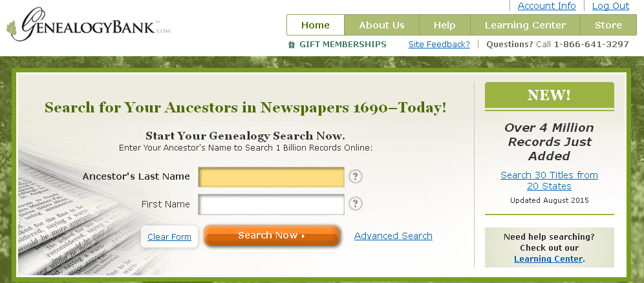Click the phone number 1-866-641-3297

click(591, 45)
